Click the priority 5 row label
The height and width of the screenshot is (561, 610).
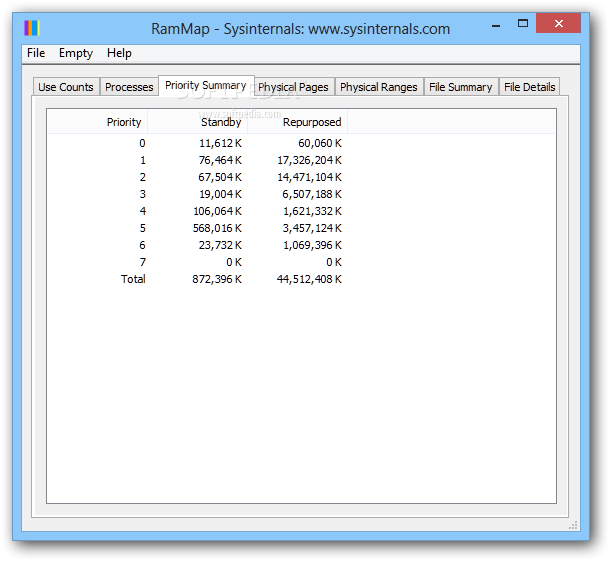pos(143,228)
